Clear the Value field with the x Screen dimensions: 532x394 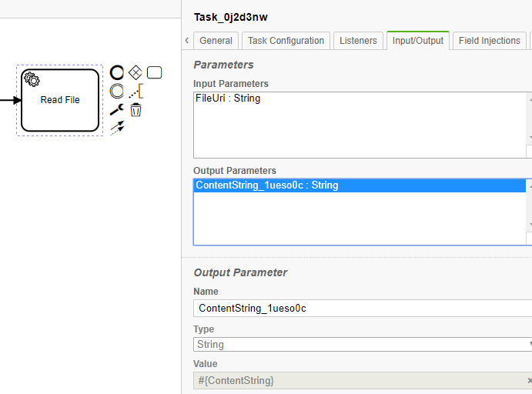coord(529,381)
